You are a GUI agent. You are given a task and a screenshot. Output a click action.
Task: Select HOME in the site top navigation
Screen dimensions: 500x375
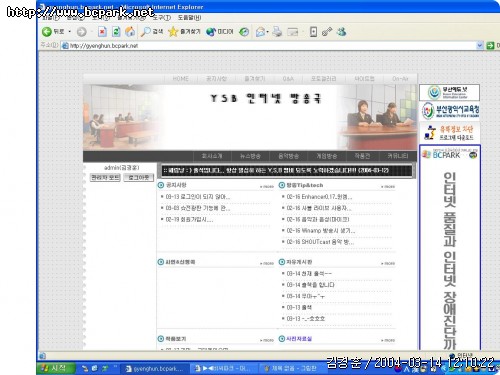click(180, 79)
